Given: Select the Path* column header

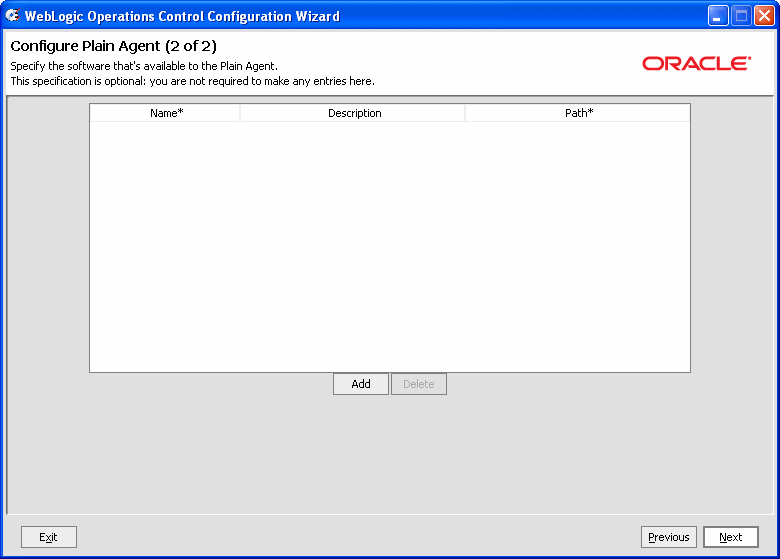Looking at the screenshot, I should pos(578,113).
